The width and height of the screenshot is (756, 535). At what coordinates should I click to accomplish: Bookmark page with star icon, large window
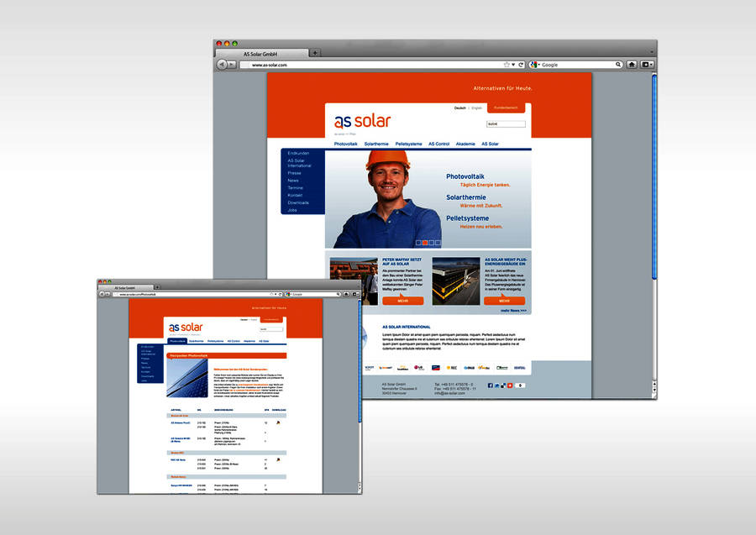(507, 65)
